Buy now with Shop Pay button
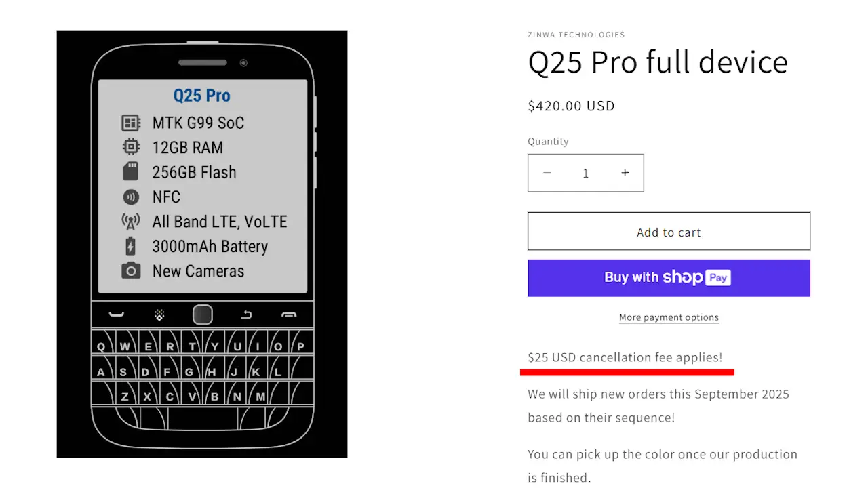This screenshot has width=868, height=488. pos(669,278)
